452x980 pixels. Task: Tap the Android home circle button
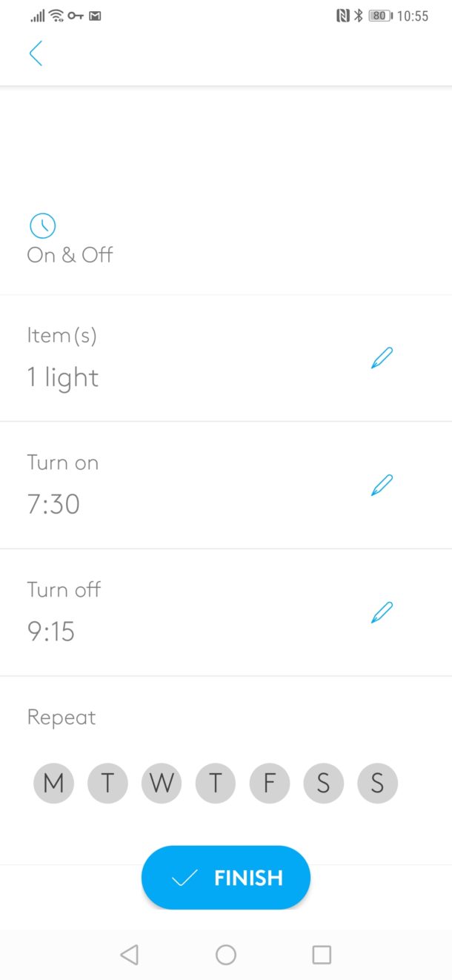[226, 956]
